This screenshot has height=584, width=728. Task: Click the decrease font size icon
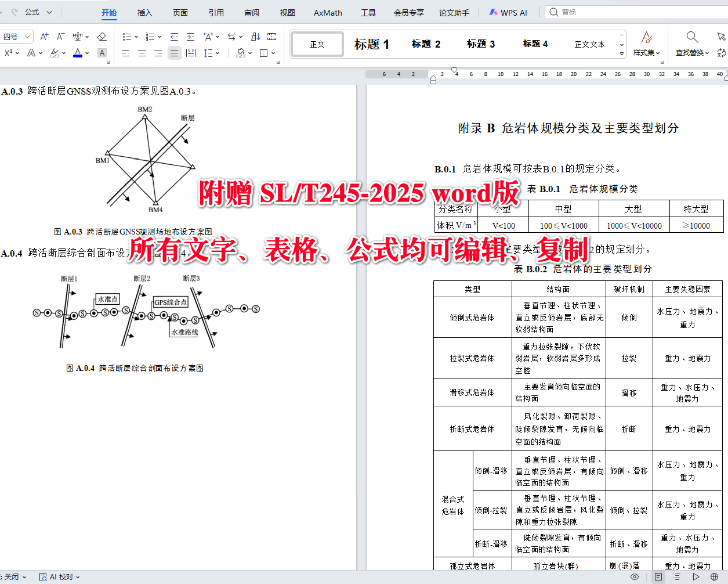60,37
